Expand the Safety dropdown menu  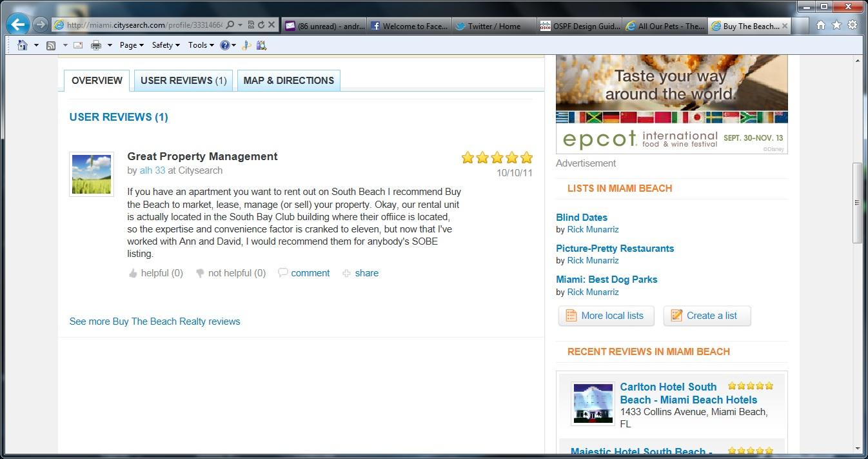click(165, 45)
